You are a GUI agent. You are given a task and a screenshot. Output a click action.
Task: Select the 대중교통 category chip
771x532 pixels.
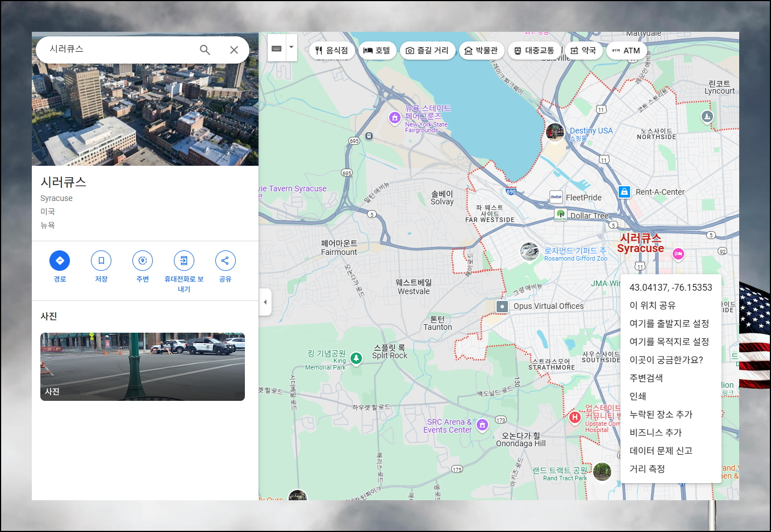pos(534,51)
